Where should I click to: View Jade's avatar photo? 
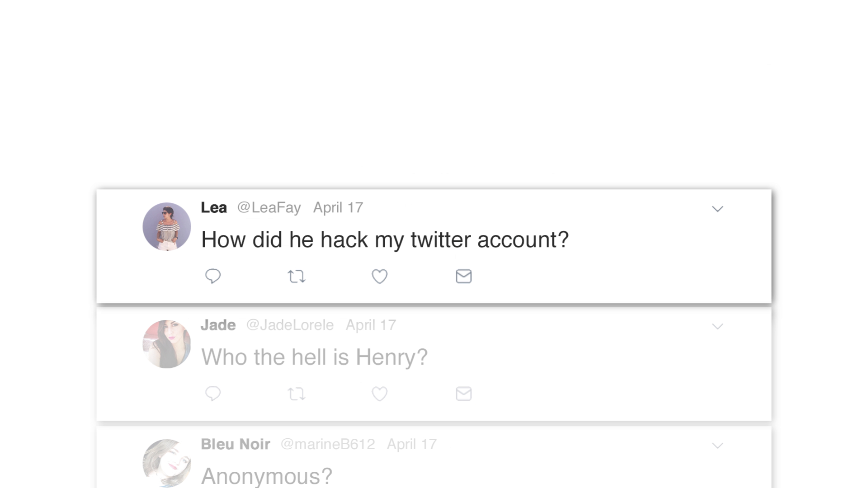(x=167, y=344)
